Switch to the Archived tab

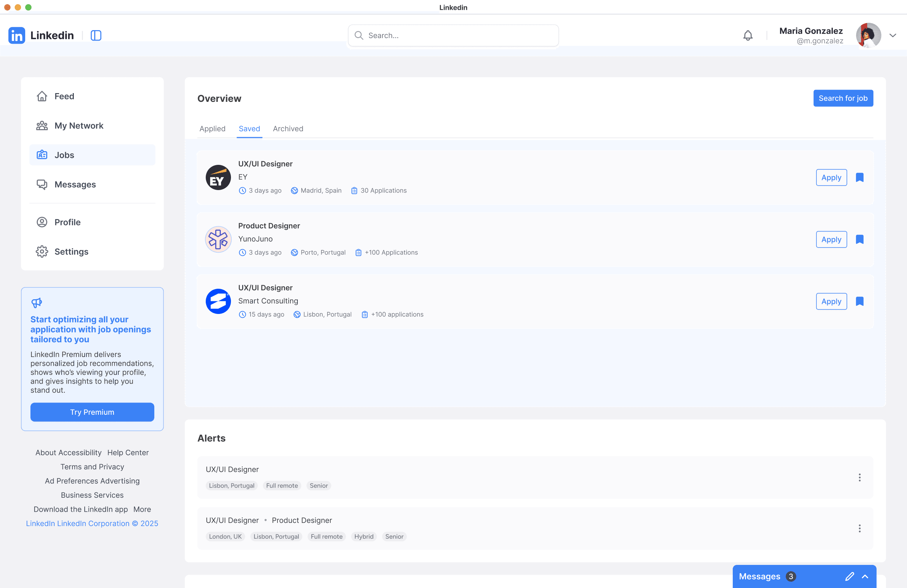(x=288, y=129)
